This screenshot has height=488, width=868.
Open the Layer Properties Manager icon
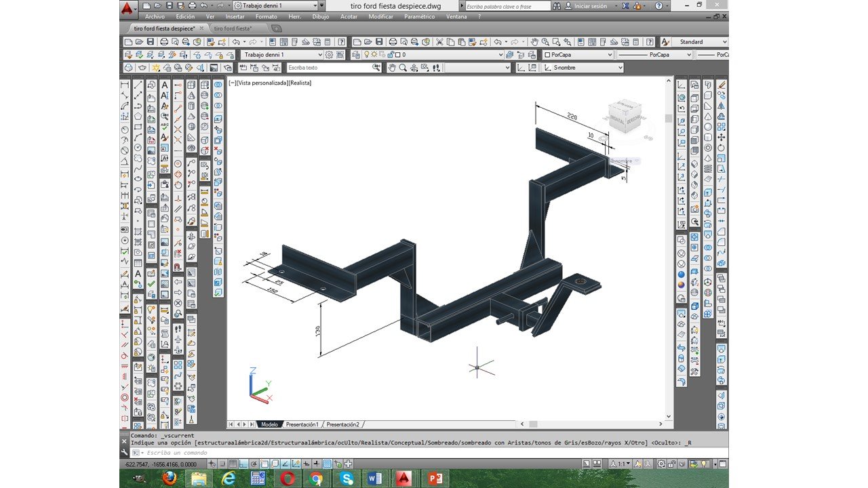click(x=356, y=55)
